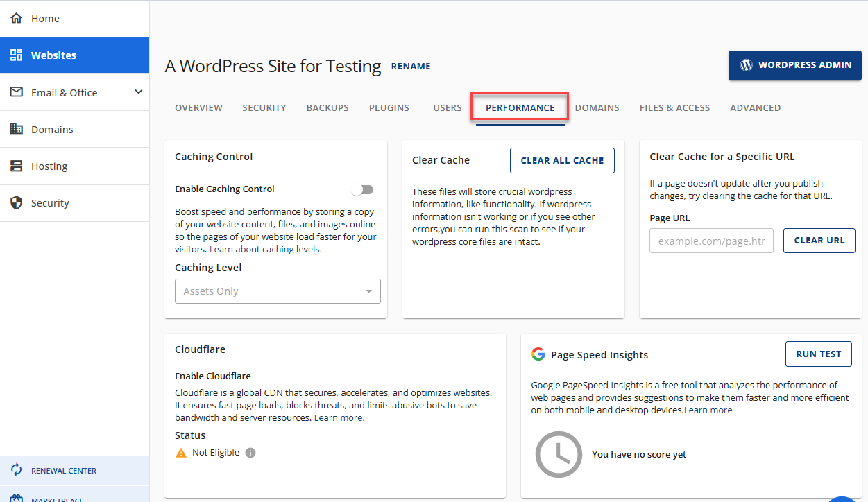Click the 'You have no score yet' text

click(x=639, y=454)
